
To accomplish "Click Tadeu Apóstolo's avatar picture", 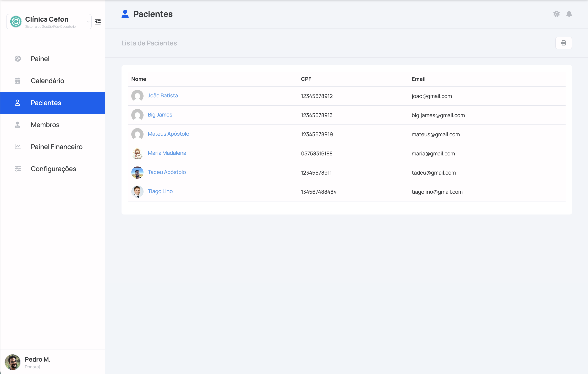I will 137,173.
